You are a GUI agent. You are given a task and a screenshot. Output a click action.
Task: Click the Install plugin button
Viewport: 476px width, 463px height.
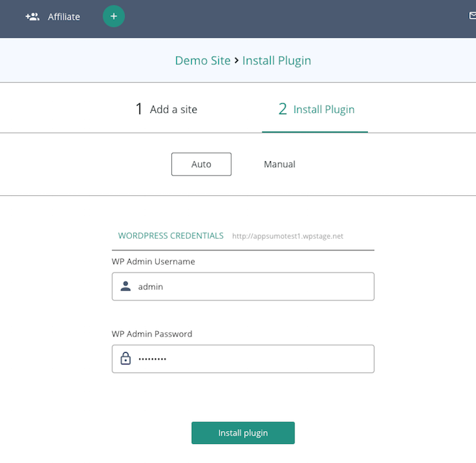243,432
